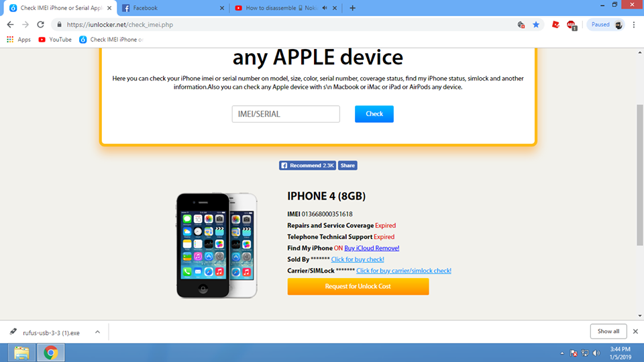Minimize the Chrome window
Image resolution: width=644 pixels, height=362 pixels.
point(602,5)
